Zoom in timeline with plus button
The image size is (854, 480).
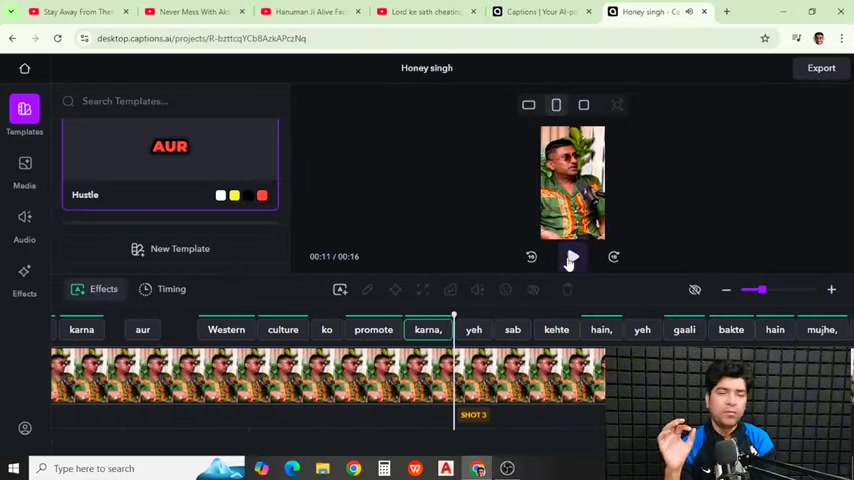[832, 290]
